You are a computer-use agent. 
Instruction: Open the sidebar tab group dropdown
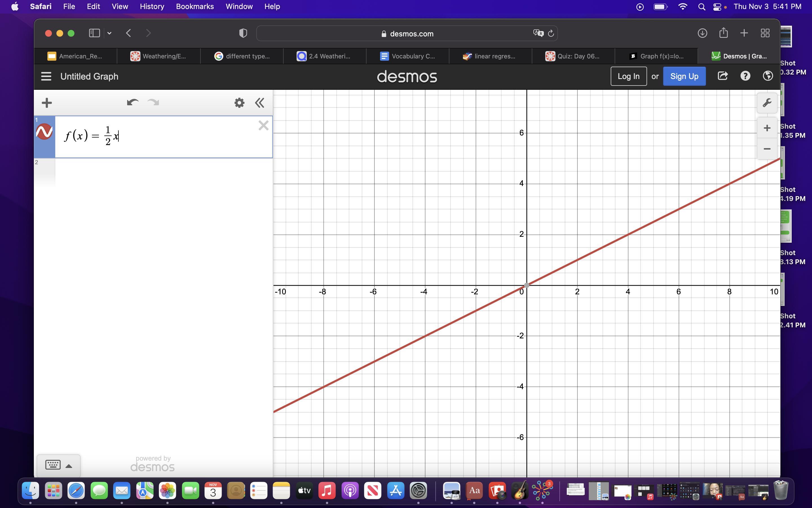[109, 33]
